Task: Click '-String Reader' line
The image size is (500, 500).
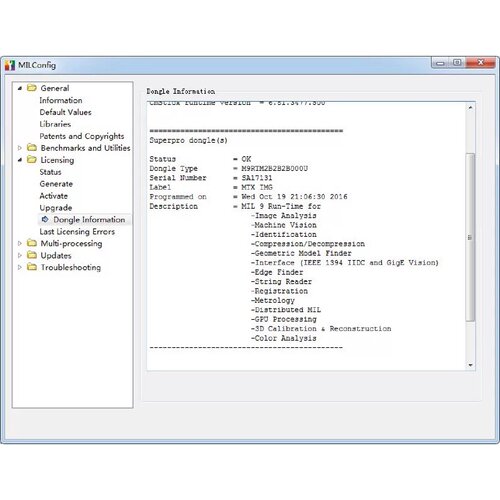Action: (x=281, y=281)
